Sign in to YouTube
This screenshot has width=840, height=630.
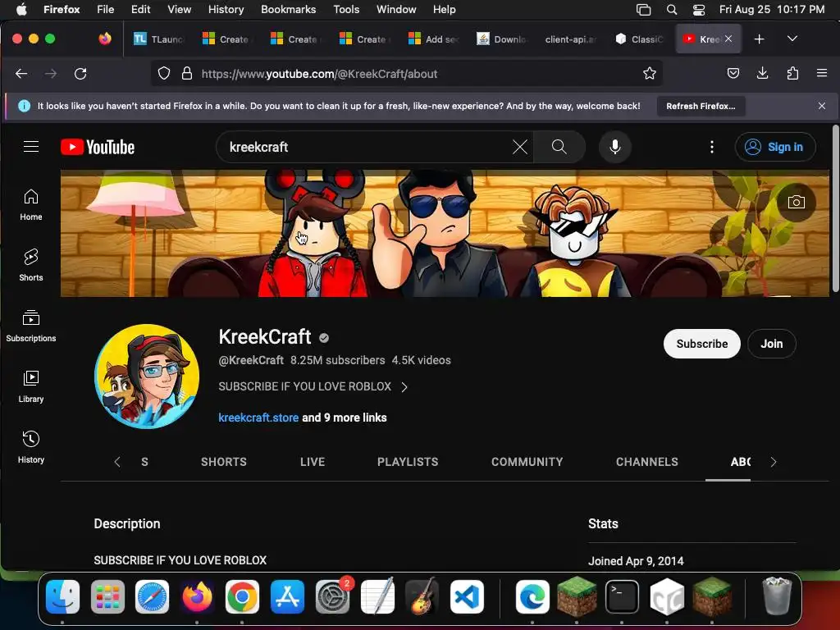click(x=775, y=147)
